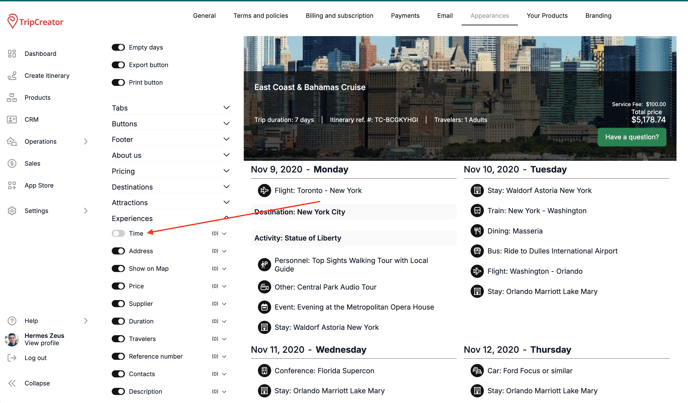Enable the Time toggle under Experiences
Screen dimensions: 688x403
tap(118, 234)
